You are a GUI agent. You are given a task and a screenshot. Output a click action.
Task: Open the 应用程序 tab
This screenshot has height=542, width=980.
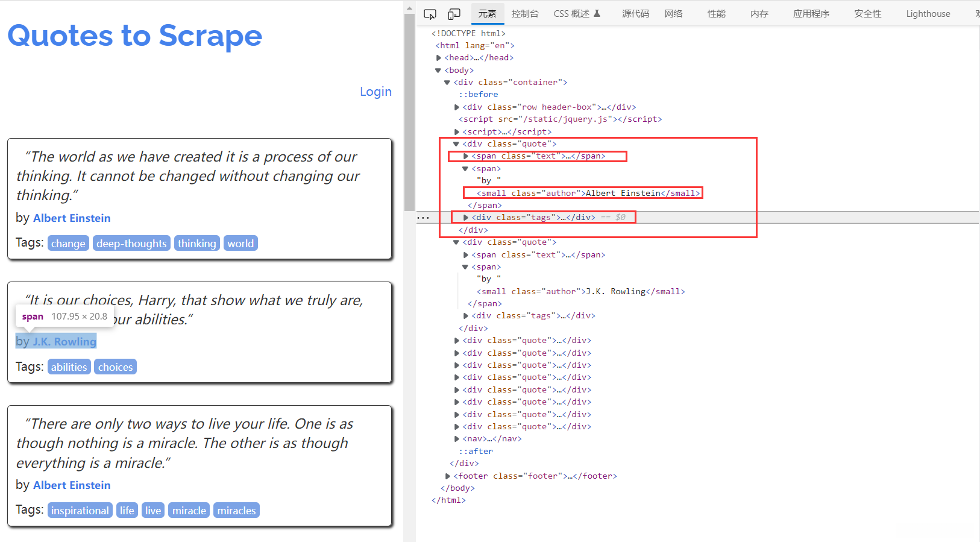coord(811,14)
